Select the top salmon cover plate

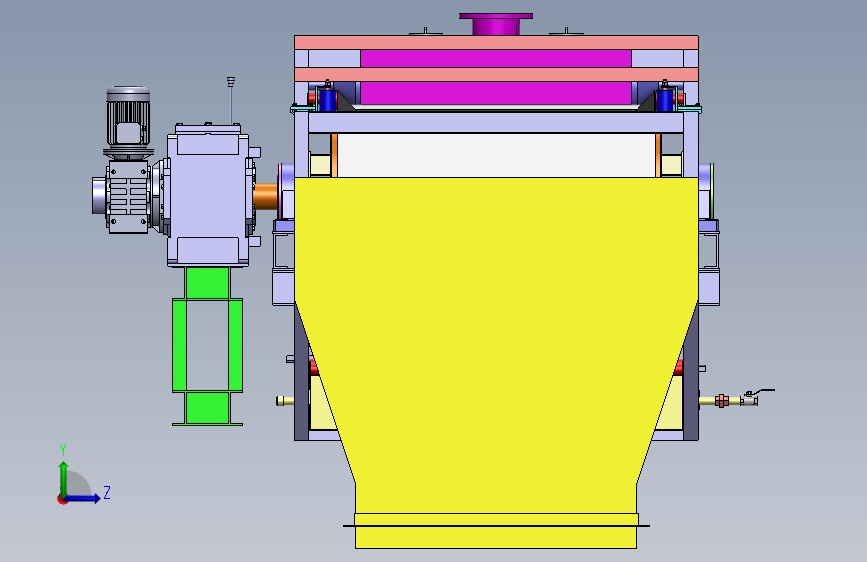[x=496, y=43]
